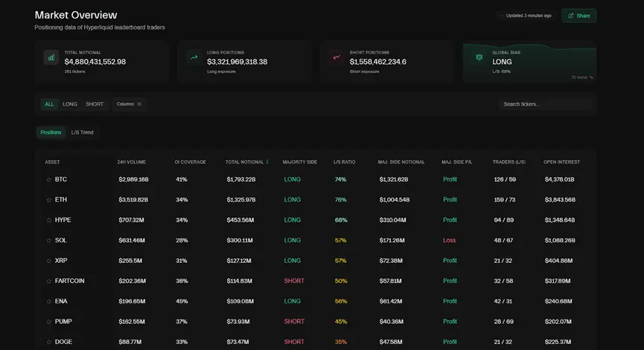Favorite the HYPE asset star

(x=49, y=220)
